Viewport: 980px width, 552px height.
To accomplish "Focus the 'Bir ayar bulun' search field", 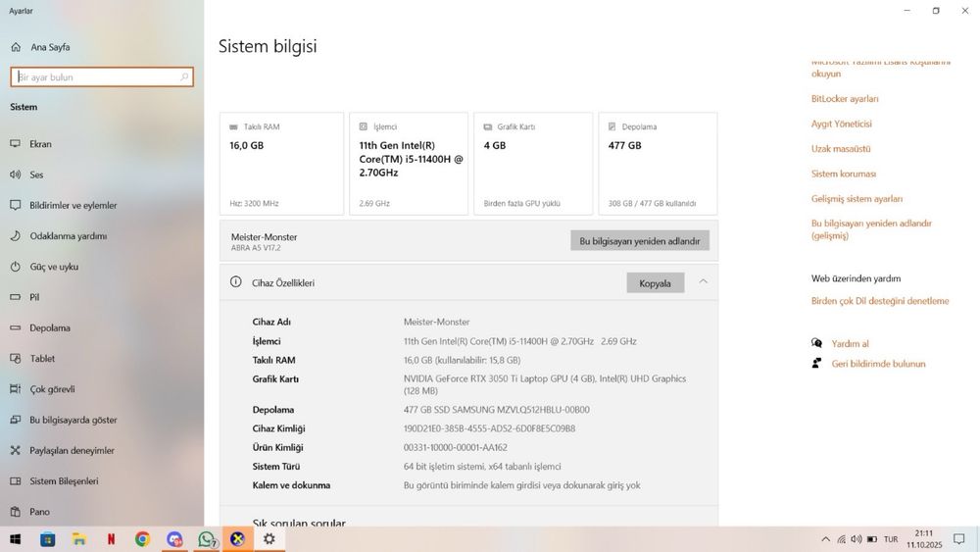I will [102, 76].
